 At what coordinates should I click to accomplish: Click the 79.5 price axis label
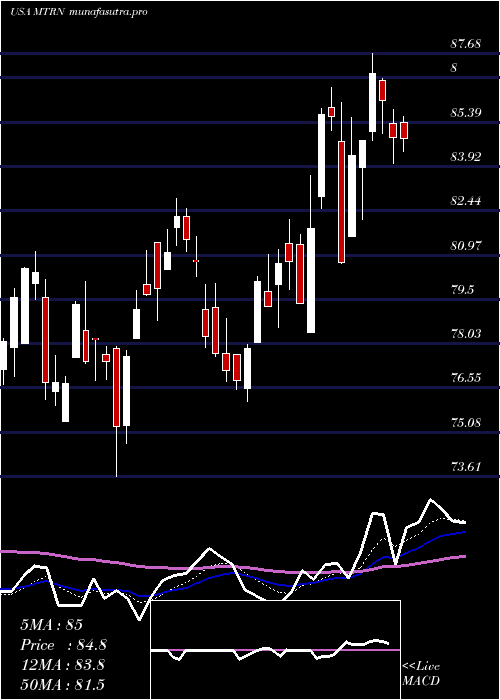462,290
